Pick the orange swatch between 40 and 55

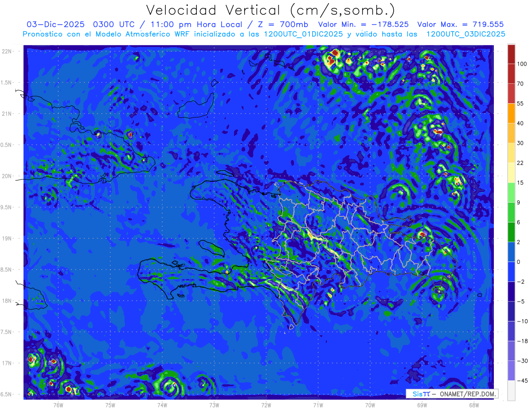(511, 114)
